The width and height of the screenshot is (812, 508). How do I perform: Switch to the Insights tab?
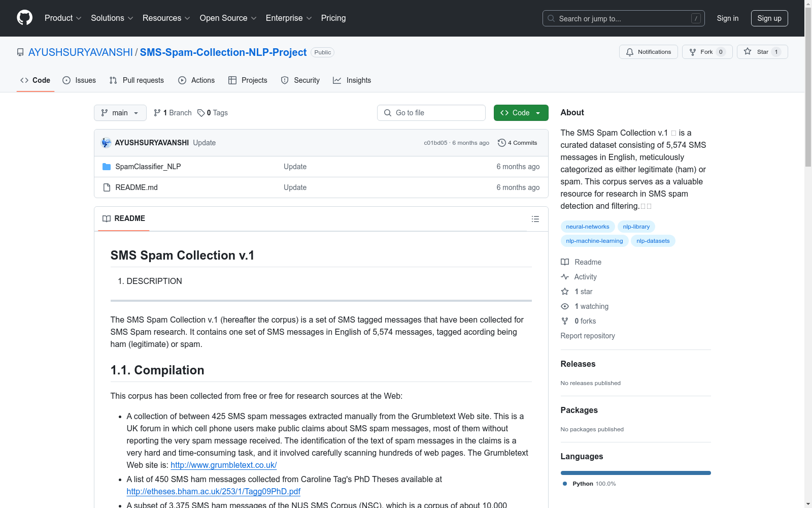tap(352, 80)
